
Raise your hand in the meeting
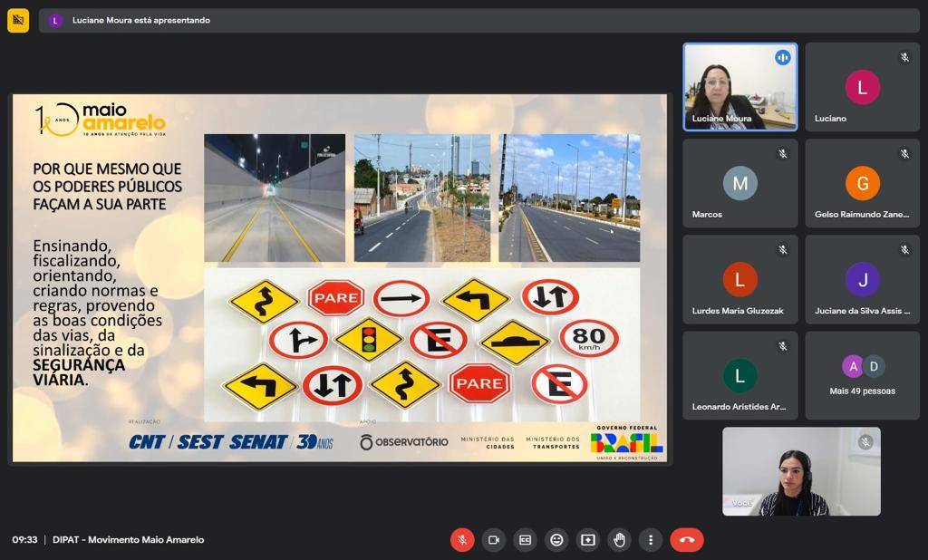coord(619,540)
